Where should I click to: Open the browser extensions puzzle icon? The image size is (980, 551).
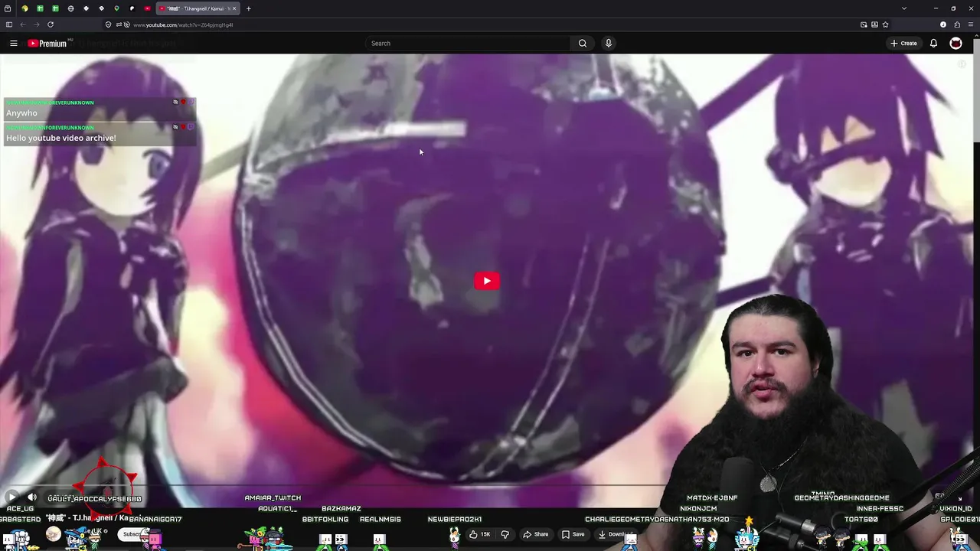click(957, 24)
